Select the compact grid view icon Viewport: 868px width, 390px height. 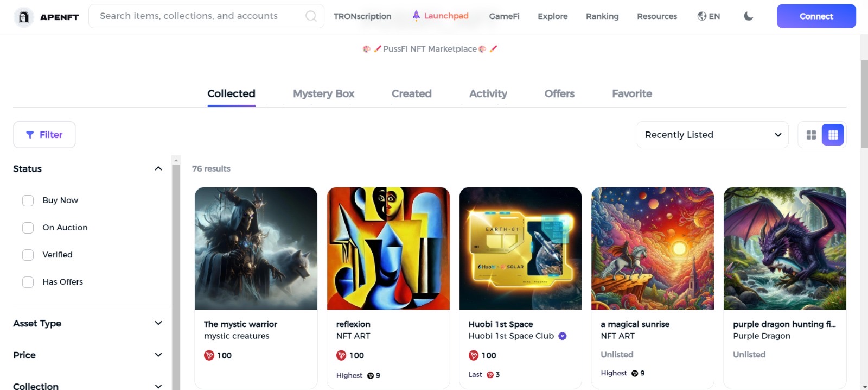(x=833, y=135)
